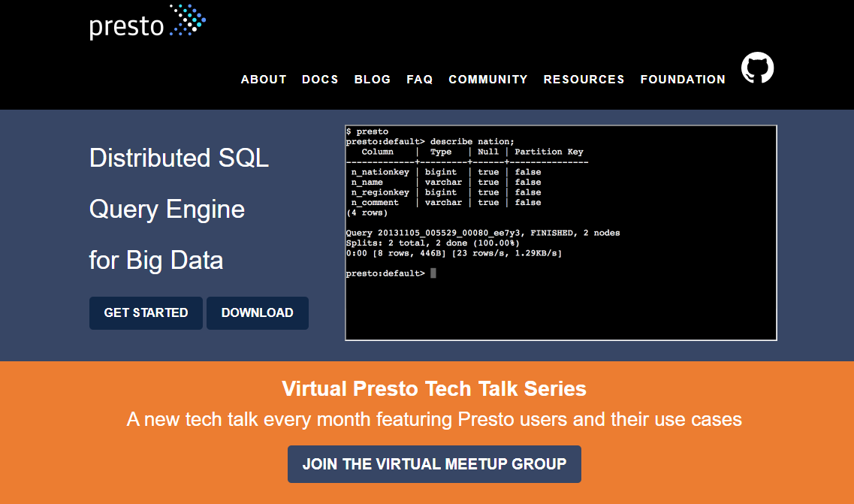
Task: Click the n_regionkey row in terminal output
Action: pos(445,192)
